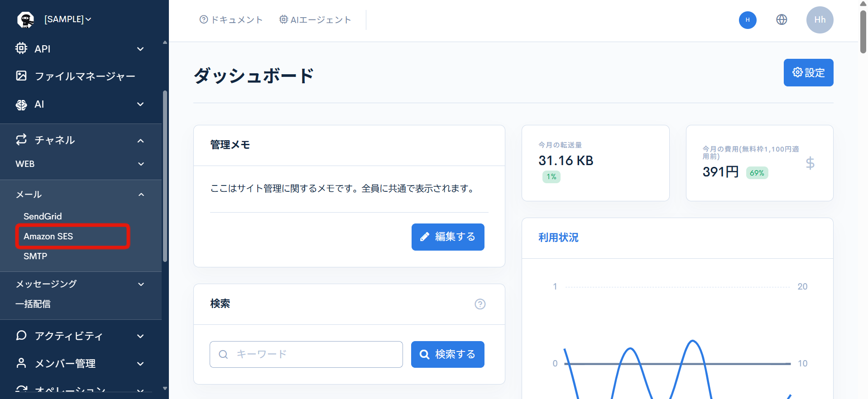This screenshot has width=868, height=399.
Task: Click the page vertical scrollbar thumb
Action: click(x=863, y=32)
